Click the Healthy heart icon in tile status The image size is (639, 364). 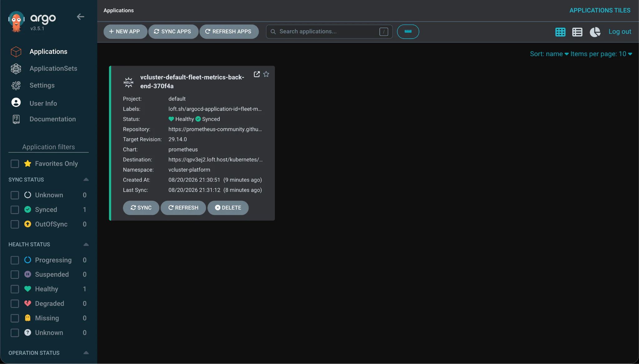point(171,119)
